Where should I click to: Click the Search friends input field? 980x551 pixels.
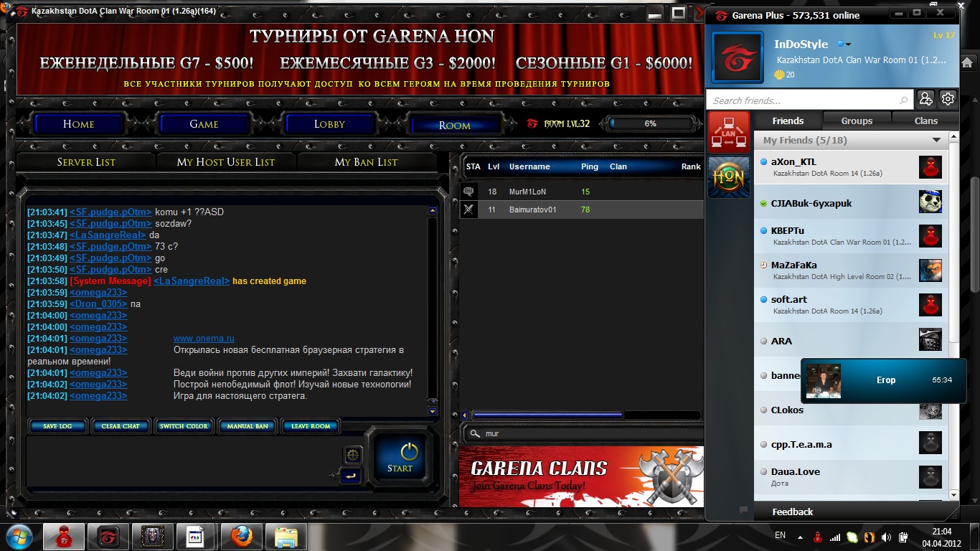[x=810, y=100]
